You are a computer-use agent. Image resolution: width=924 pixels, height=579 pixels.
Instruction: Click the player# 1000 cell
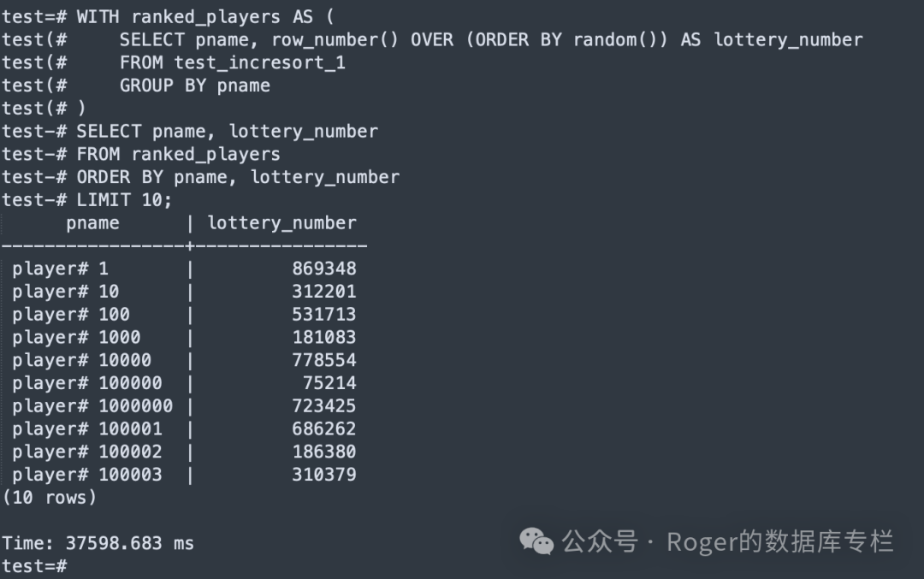76,337
